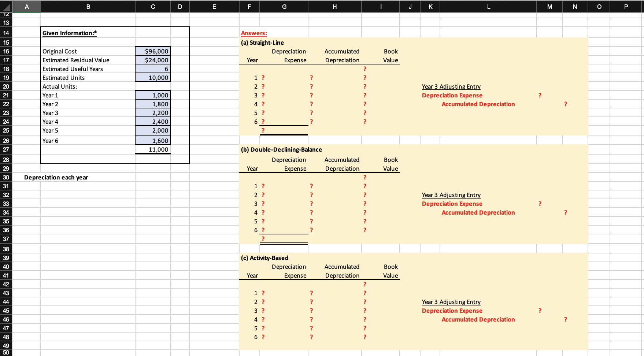The height and width of the screenshot is (356, 644).
Task: Select red "Accumulated Depreciation" entry in Activity-Based section
Action: 478,319
